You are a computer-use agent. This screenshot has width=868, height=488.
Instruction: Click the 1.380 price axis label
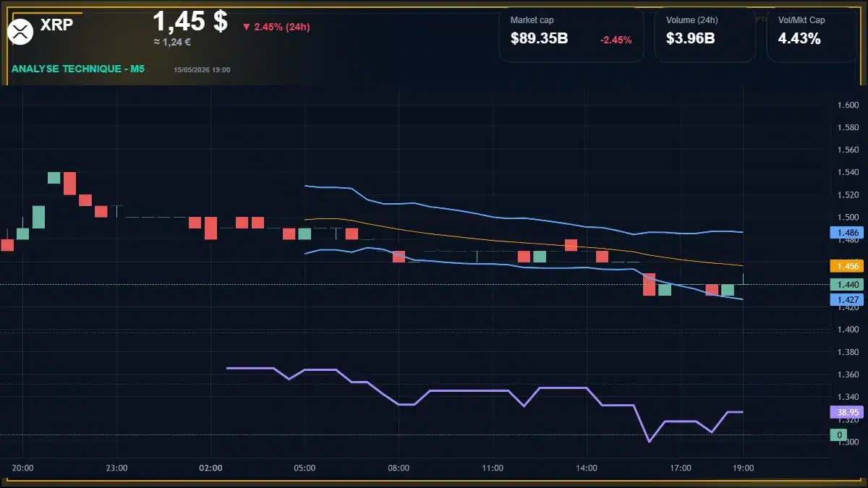point(848,352)
